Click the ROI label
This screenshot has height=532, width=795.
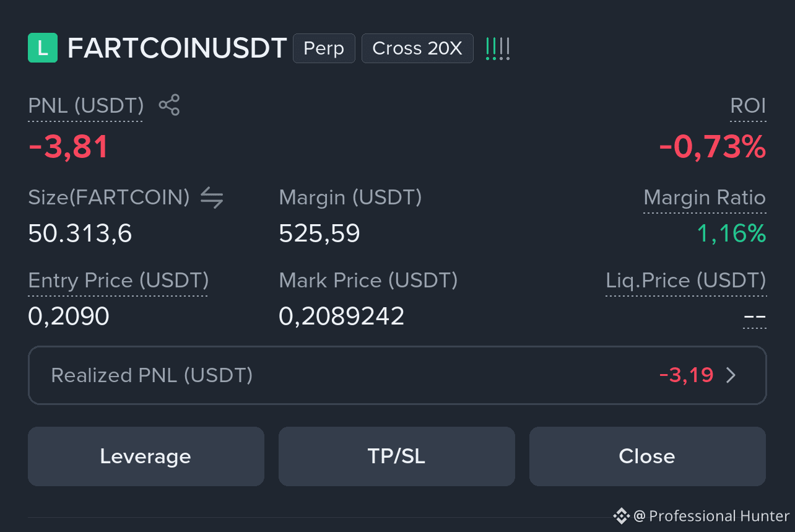(x=748, y=106)
